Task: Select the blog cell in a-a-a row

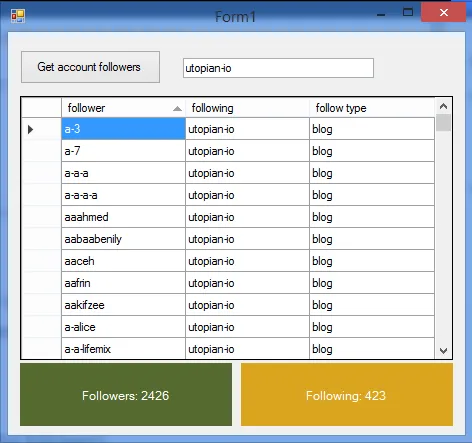Action: (372, 173)
